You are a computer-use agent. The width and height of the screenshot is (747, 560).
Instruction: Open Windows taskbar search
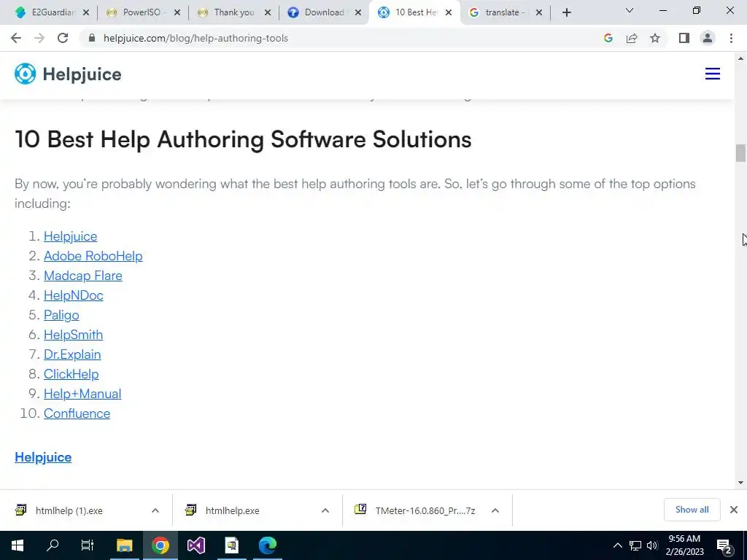(53, 545)
